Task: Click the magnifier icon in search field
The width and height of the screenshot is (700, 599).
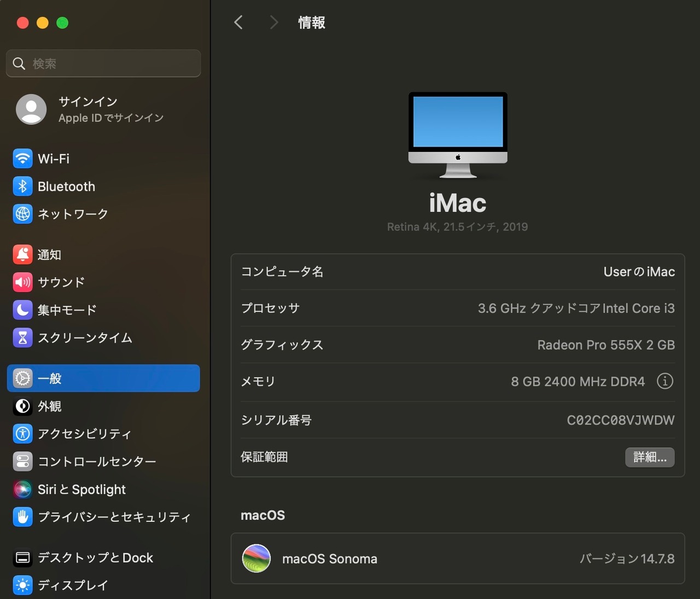Action: [19, 63]
